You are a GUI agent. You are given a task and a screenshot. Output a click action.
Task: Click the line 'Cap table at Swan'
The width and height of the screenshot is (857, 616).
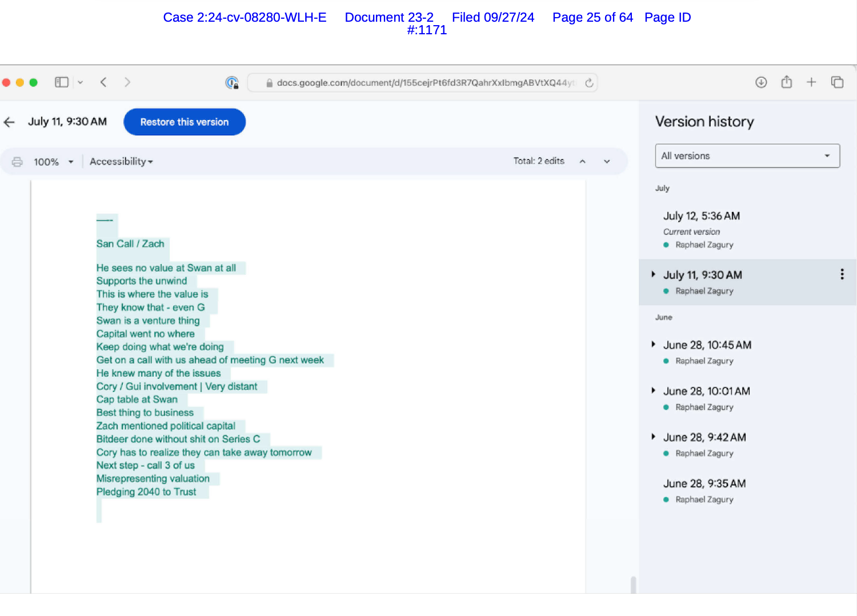tap(137, 400)
